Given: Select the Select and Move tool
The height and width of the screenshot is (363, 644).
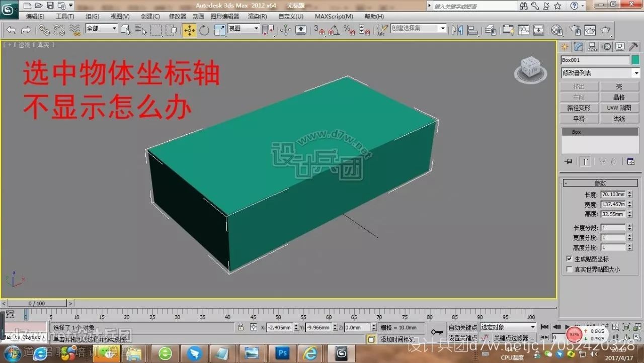Looking at the screenshot, I should (x=189, y=29).
